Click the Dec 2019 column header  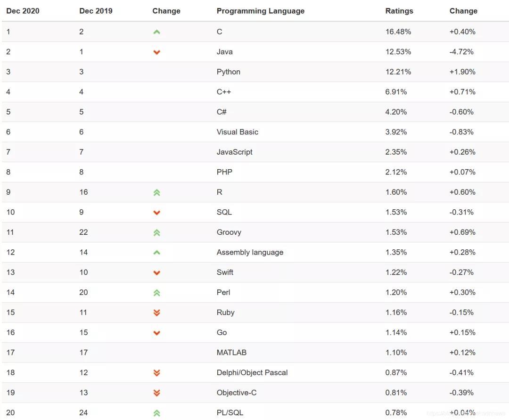(x=96, y=11)
